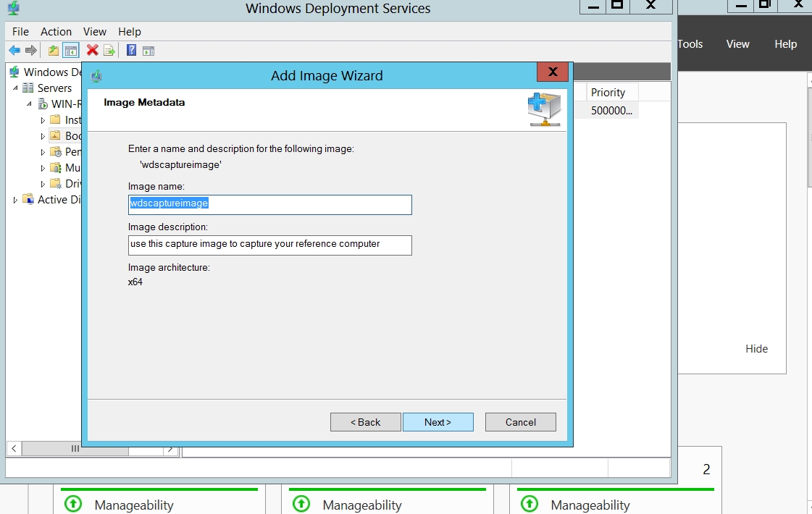
Task: Toggle Show/Hide Console Tree toolbar icon
Action: pos(71,51)
